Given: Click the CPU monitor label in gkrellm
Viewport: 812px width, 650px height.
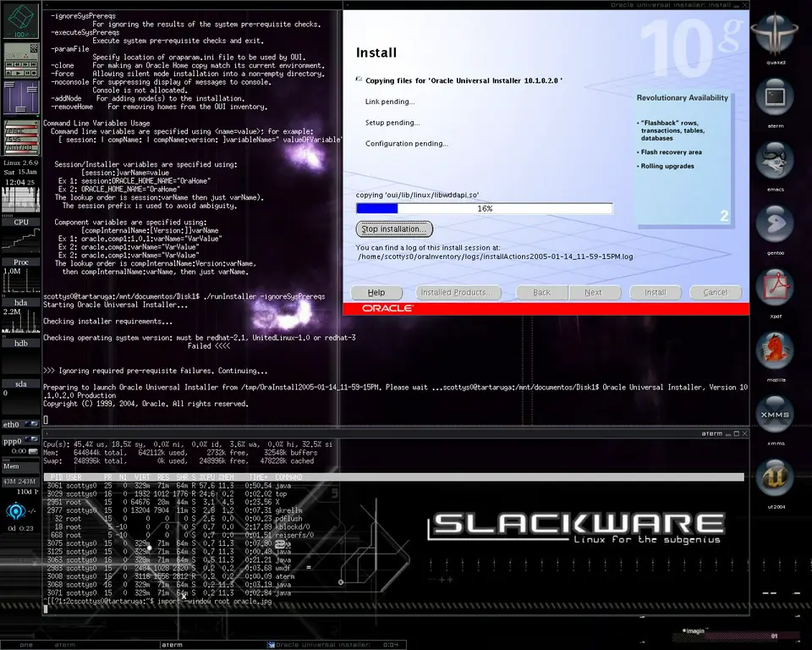Looking at the screenshot, I should [x=21, y=222].
